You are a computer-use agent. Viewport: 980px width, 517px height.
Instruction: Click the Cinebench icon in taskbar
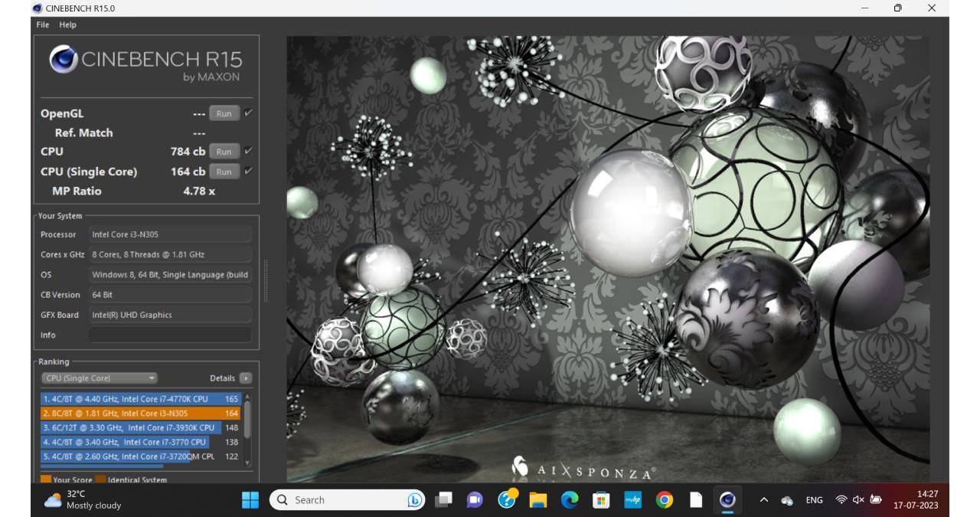(727, 500)
